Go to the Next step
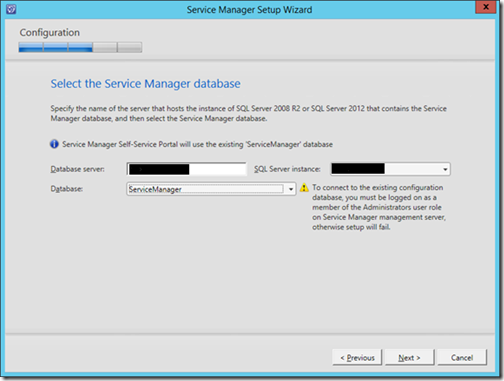This screenshot has width=504, height=381. coord(409,358)
